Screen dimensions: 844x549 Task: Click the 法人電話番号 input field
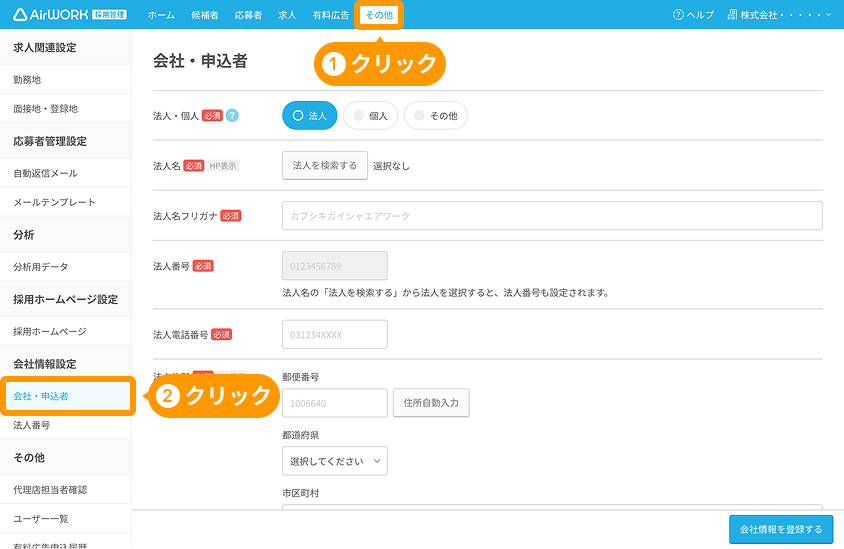(335, 334)
